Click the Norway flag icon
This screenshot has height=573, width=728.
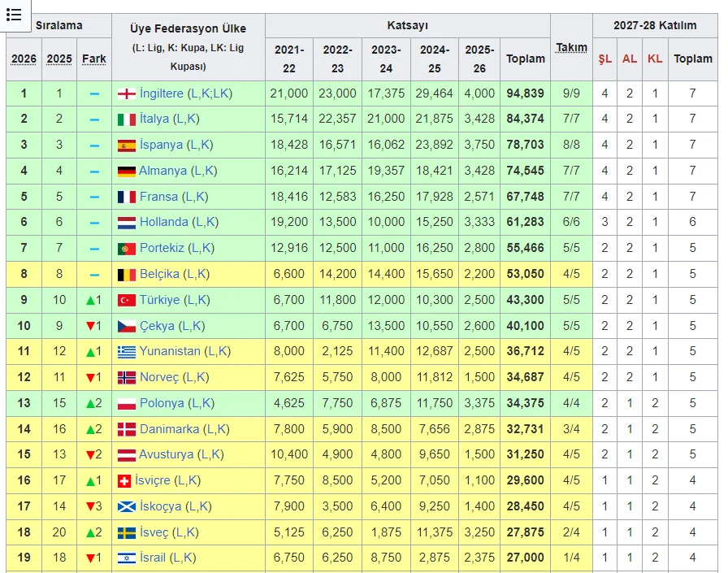click(126, 377)
